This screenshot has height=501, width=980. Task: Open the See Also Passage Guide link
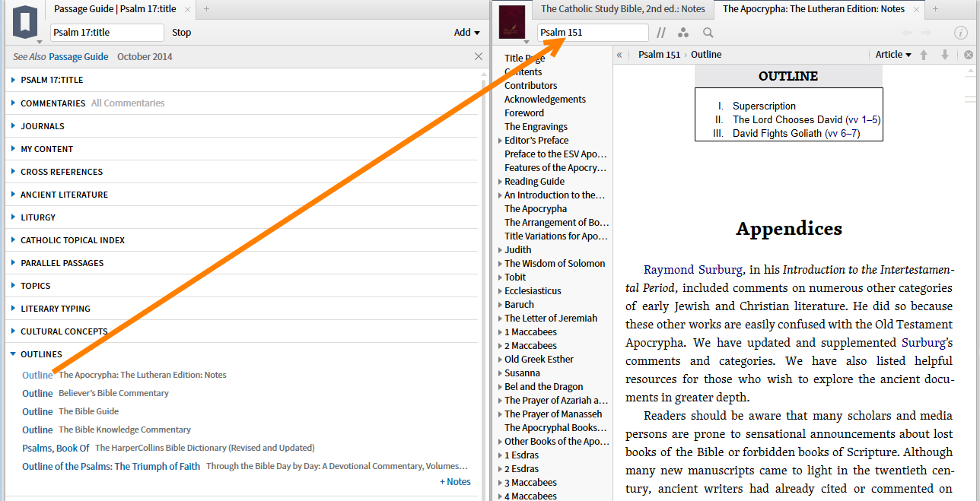(78, 57)
